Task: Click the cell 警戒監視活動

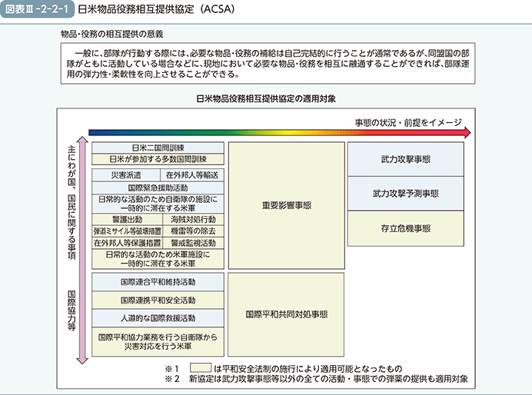Action: pyautogui.click(x=194, y=243)
